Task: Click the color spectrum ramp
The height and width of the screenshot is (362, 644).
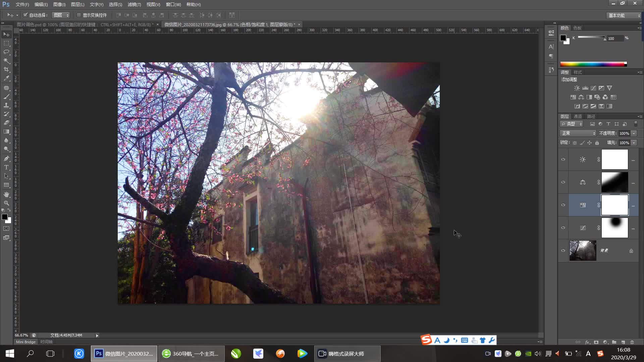Action: [x=593, y=64]
